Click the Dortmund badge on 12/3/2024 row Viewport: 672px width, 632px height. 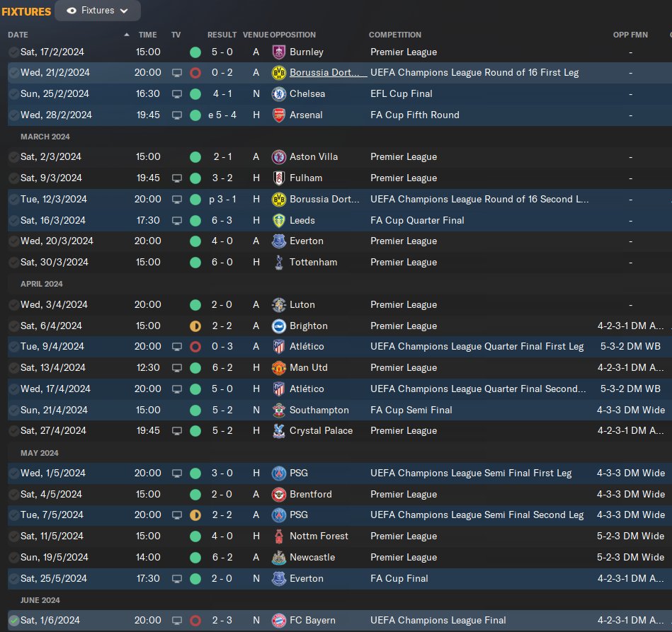pyautogui.click(x=279, y=200)
